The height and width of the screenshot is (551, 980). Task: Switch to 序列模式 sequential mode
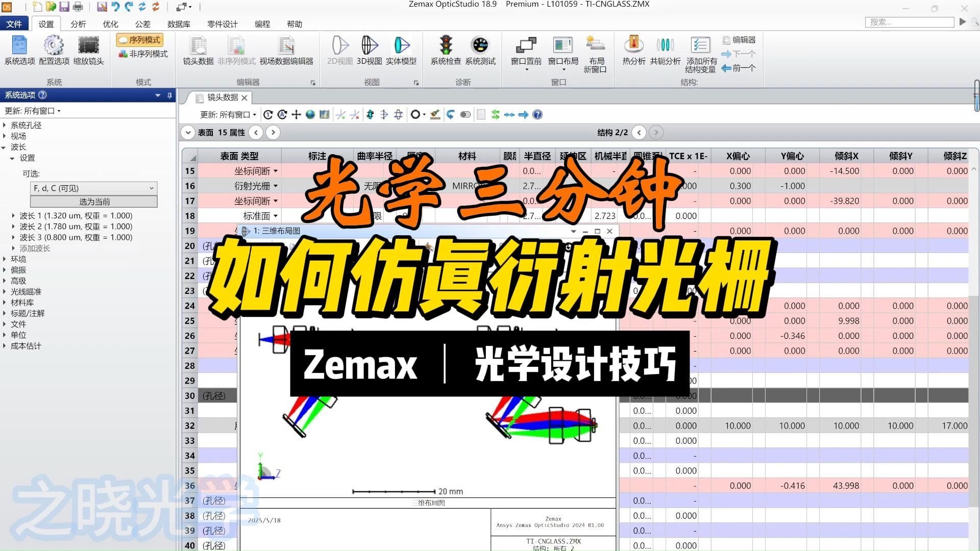pyautogui.click(x=139, y=39)
